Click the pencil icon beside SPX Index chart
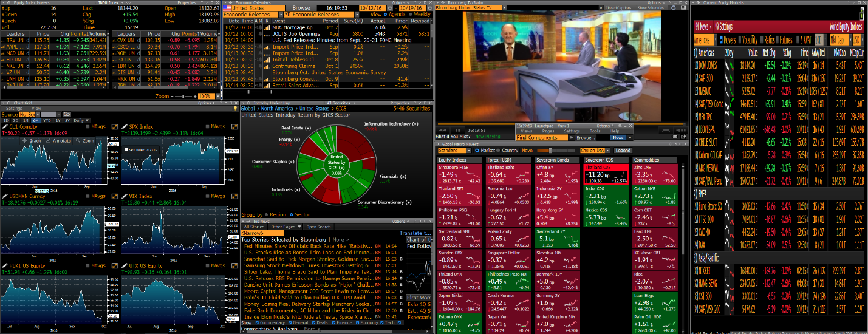The width and height of the screenshot is (868, 334). (x=125, y=126)
